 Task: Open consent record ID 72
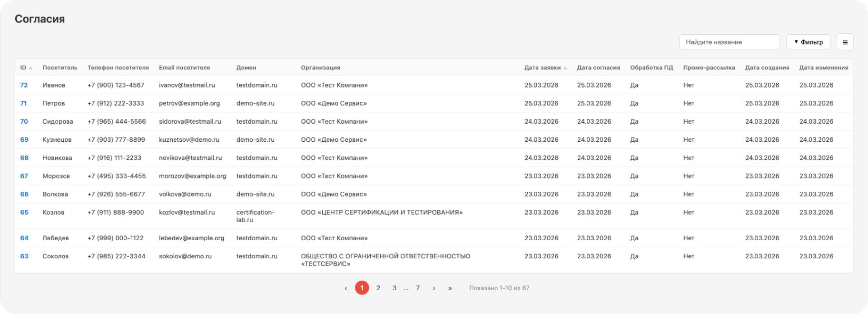[x=24, y=85]
